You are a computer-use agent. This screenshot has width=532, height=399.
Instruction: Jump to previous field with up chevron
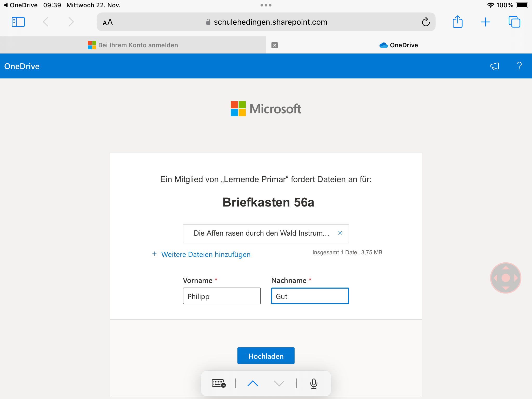[252, 383]
